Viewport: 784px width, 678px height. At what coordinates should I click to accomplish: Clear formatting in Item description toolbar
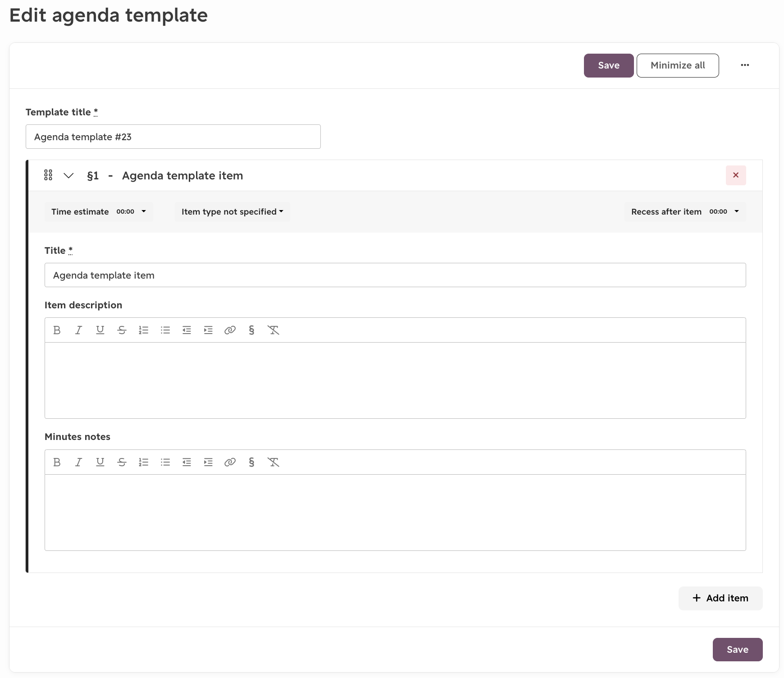point(273,330)
